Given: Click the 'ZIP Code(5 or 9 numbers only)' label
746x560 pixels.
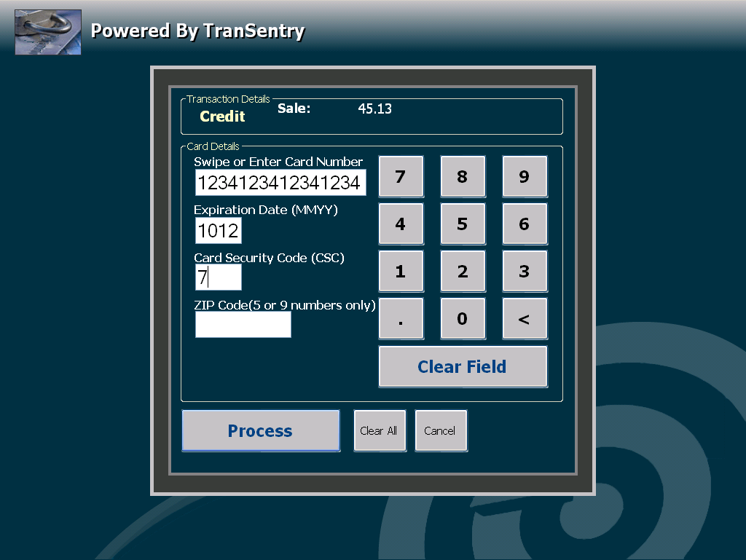Looking at the screenshot, I should click(x=285, y=305).
